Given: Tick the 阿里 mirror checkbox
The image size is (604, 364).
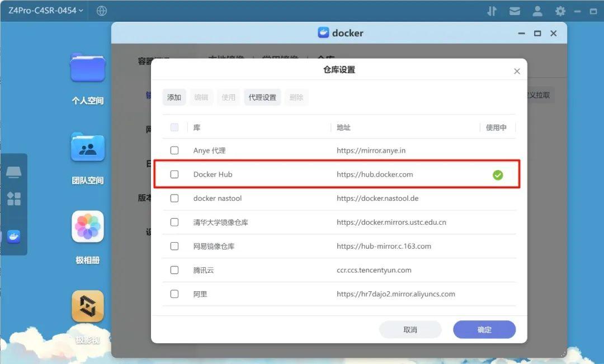Looking at the screenshot, I should pos(174,294).
